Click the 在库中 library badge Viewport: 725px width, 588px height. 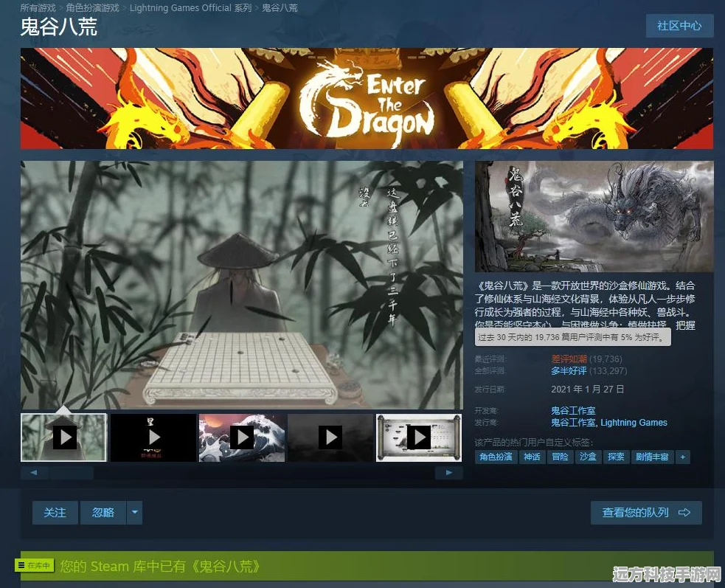(x=35, y=565)
